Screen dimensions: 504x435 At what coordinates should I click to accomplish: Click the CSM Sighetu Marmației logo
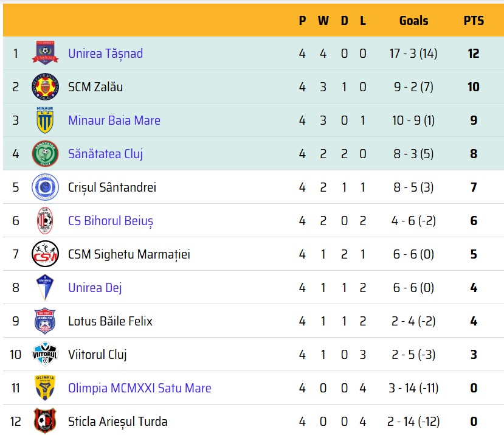coord(45,254)
